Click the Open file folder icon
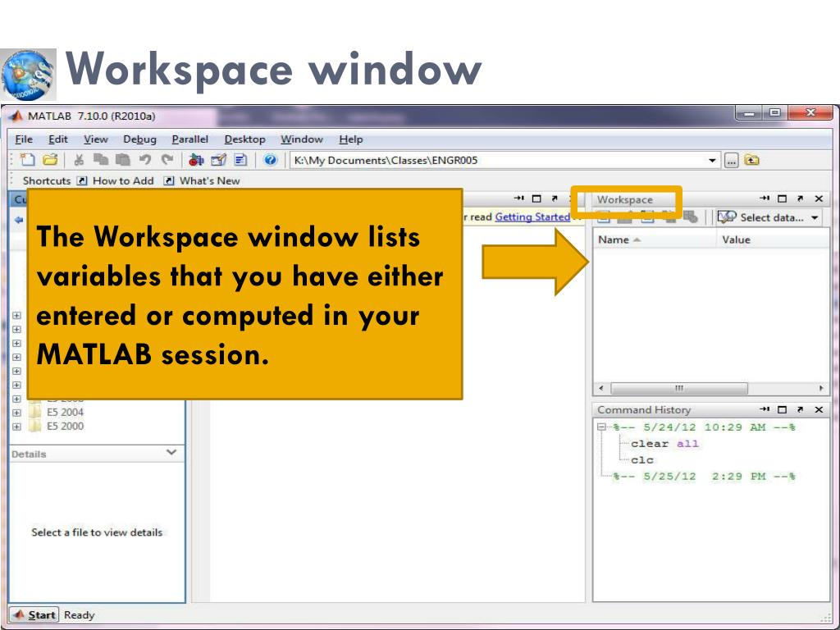The image size is (840, 630). (50, 160)
